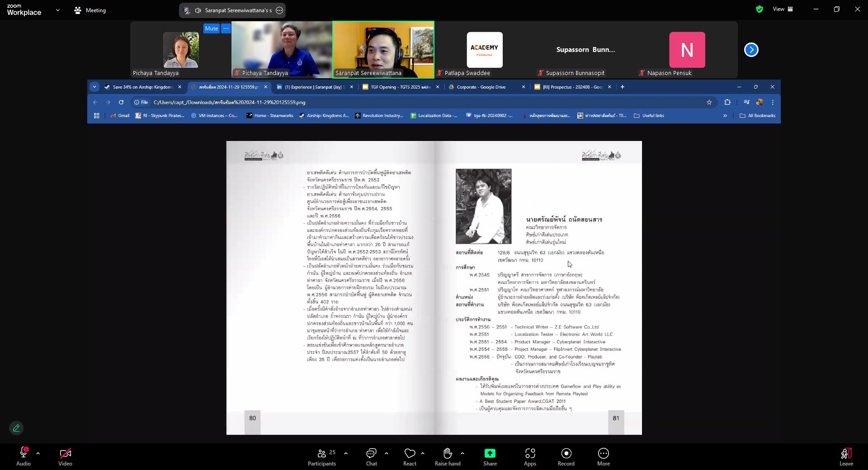This screenshot has height=470, width=868.
Task: Open the More options menu
Action: coord(603,456)
